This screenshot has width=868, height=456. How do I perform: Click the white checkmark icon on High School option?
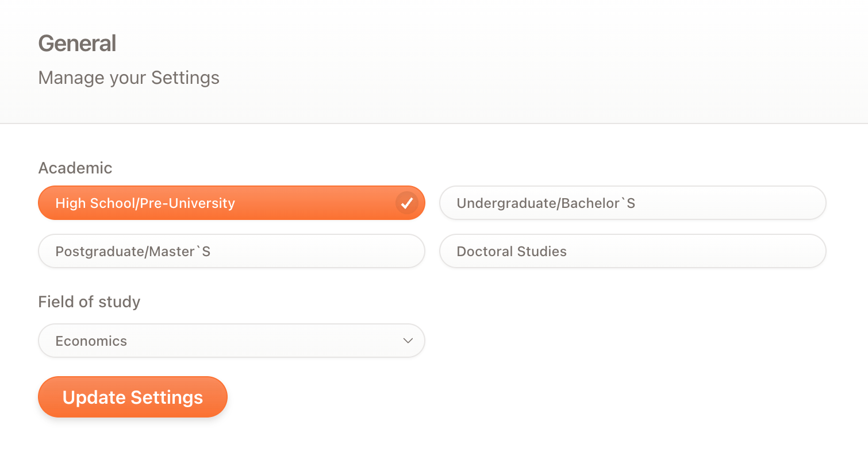pos(407,203)
